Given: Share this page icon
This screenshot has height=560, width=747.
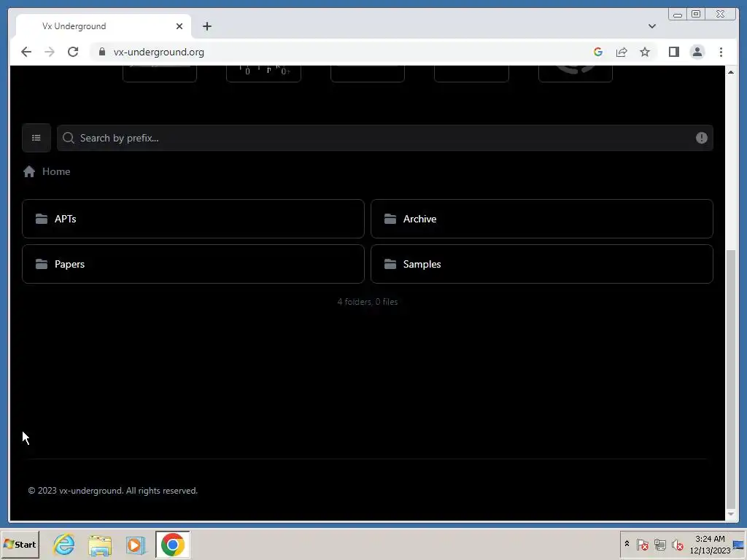Looking at the screenshot, I should [622, 52].
